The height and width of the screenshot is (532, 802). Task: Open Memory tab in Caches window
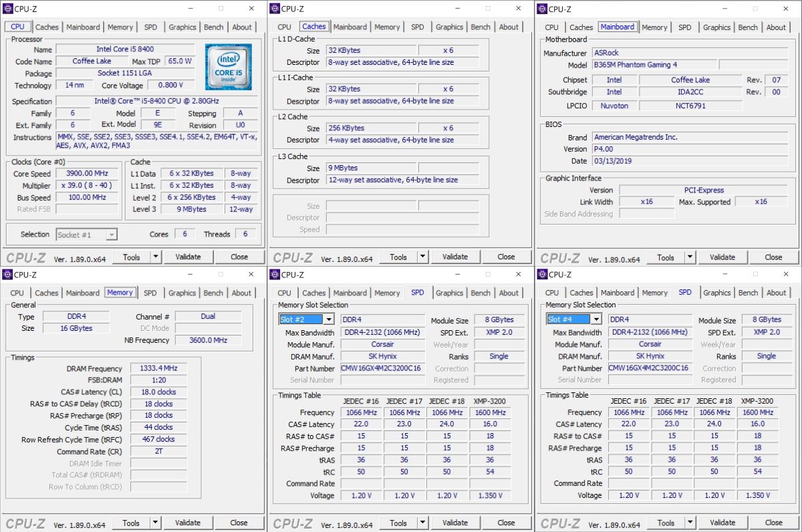pyautogui.click(x=387, y=27)
